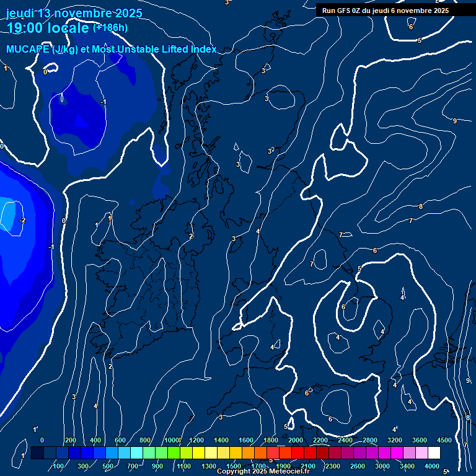
Task: Click the '2000' legend scale label
Action: [296, 440]
